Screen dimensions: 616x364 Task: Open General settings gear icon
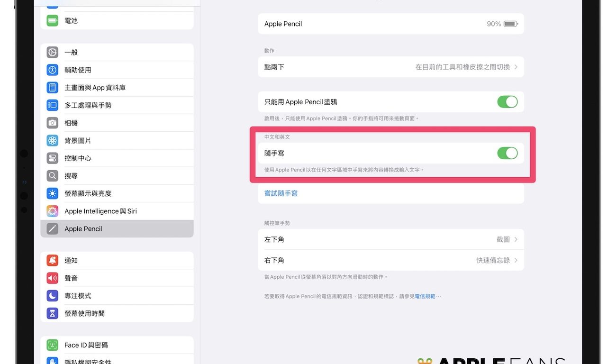coord(53,53)
